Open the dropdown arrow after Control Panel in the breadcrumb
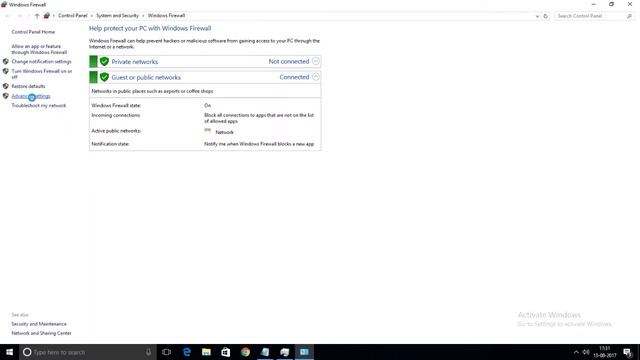 [92, 16]
